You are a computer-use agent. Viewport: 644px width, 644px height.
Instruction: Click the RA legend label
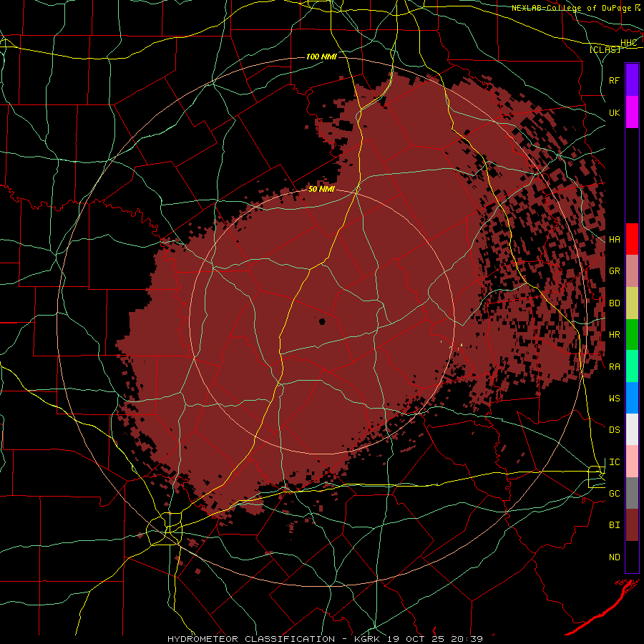tap(615, 367)
